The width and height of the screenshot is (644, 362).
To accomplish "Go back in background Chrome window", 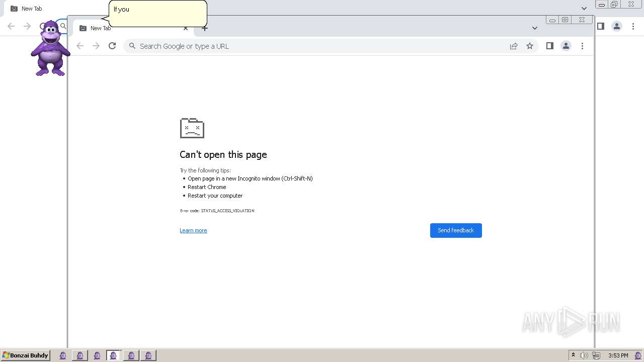I will point(11,26).
